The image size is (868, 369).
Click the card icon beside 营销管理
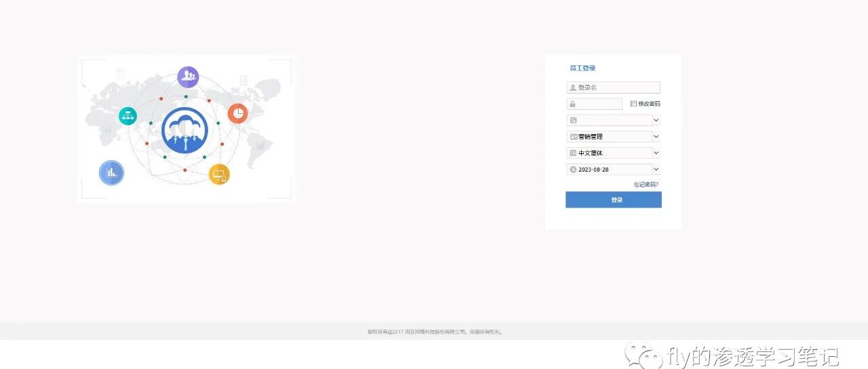(x=574, y=136)
